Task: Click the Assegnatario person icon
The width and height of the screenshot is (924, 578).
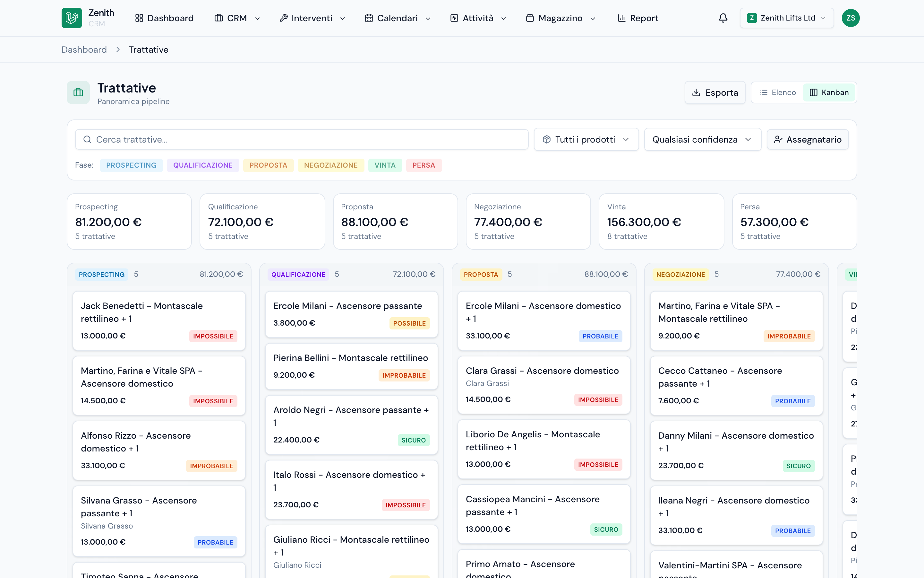Action: click(x=778, y=140)
